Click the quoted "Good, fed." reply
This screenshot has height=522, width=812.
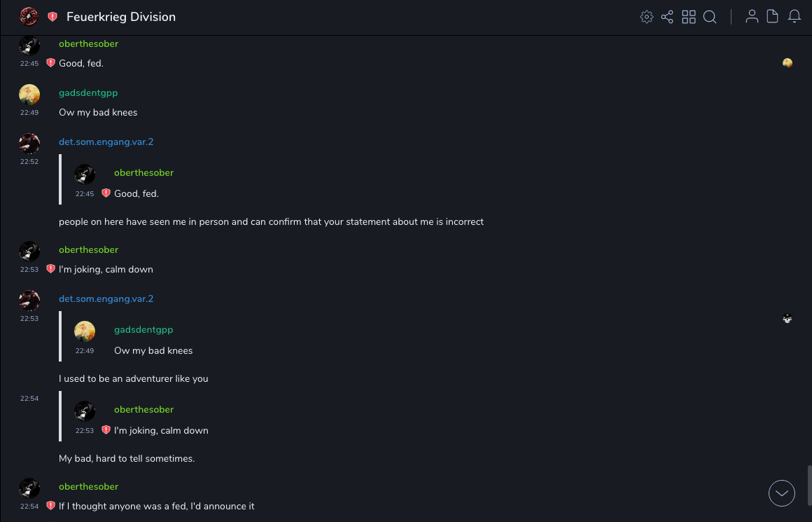(x=136, y=193)
